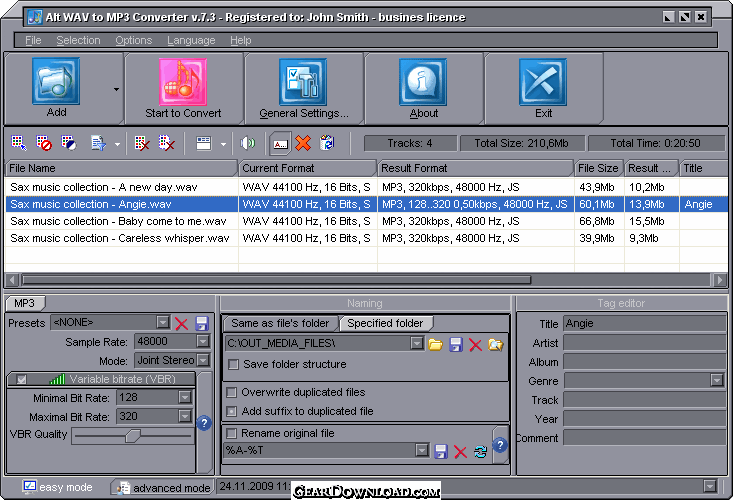This screenshot has height=500, width=733.
Task: Click the speaker play-audio toolbar icon
Action: point(247,144)
